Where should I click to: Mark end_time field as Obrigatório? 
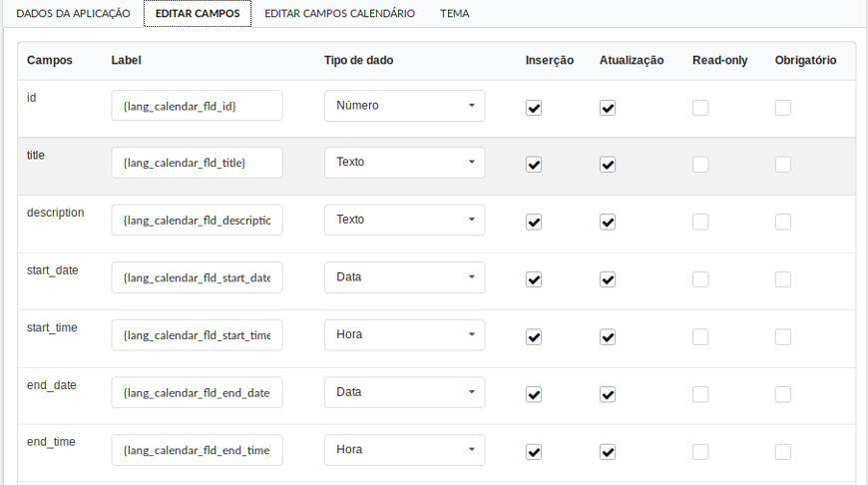[783, 452]
